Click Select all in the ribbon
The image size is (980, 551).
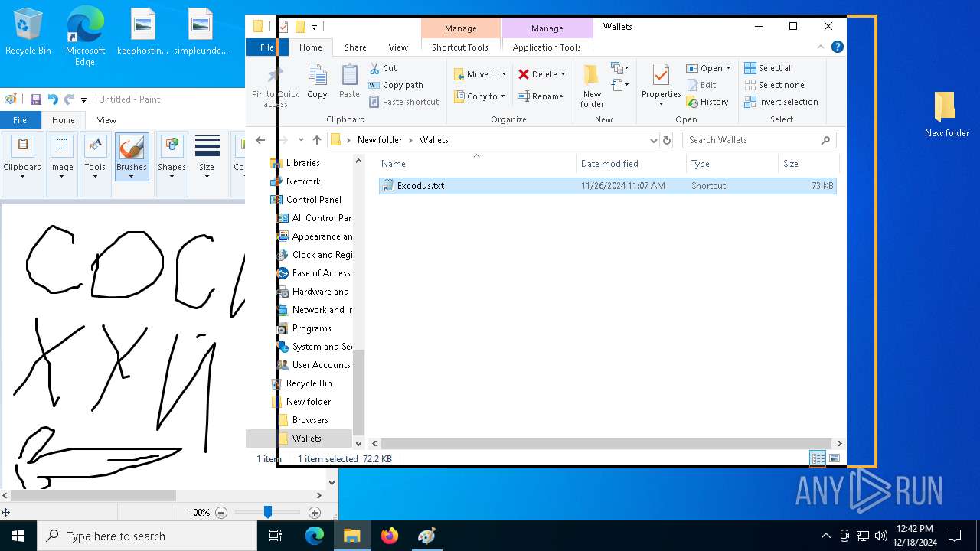pyautogui.click(x=769, y=68)
